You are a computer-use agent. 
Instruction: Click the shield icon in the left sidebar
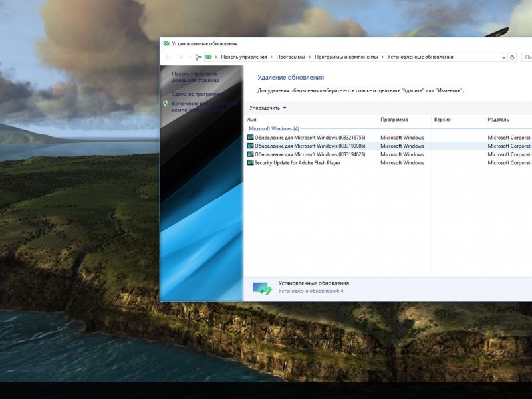166,104
